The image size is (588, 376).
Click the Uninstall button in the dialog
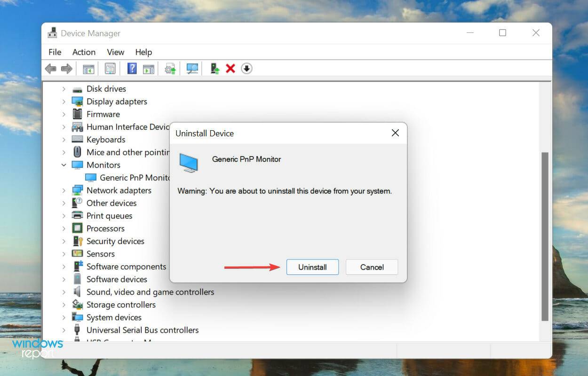click(312, 267)
